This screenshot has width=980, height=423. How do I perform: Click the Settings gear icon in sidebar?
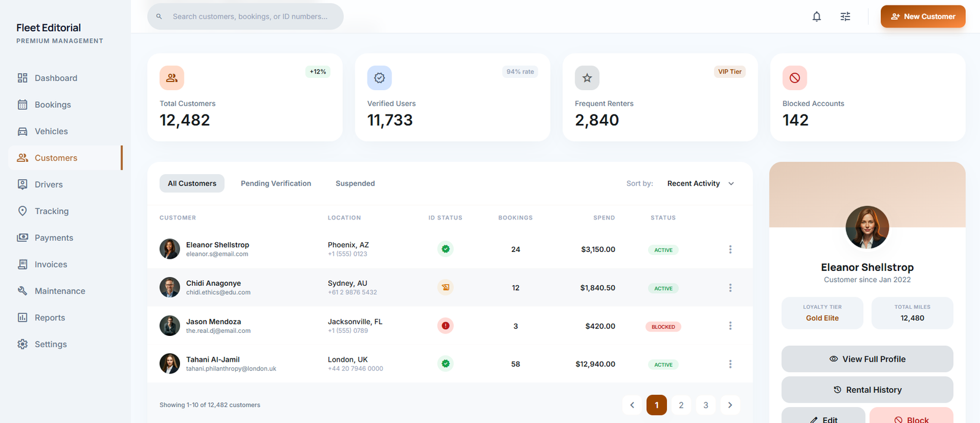pos(23,344)
